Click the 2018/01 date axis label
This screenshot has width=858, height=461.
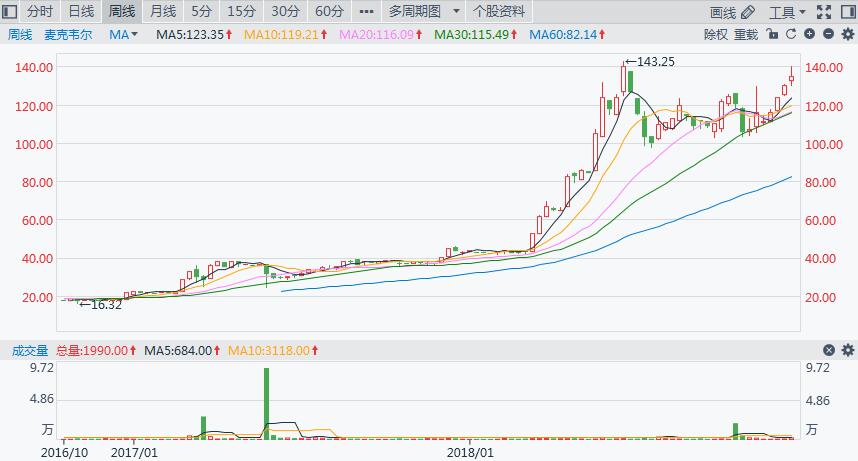tap(470, 453)
